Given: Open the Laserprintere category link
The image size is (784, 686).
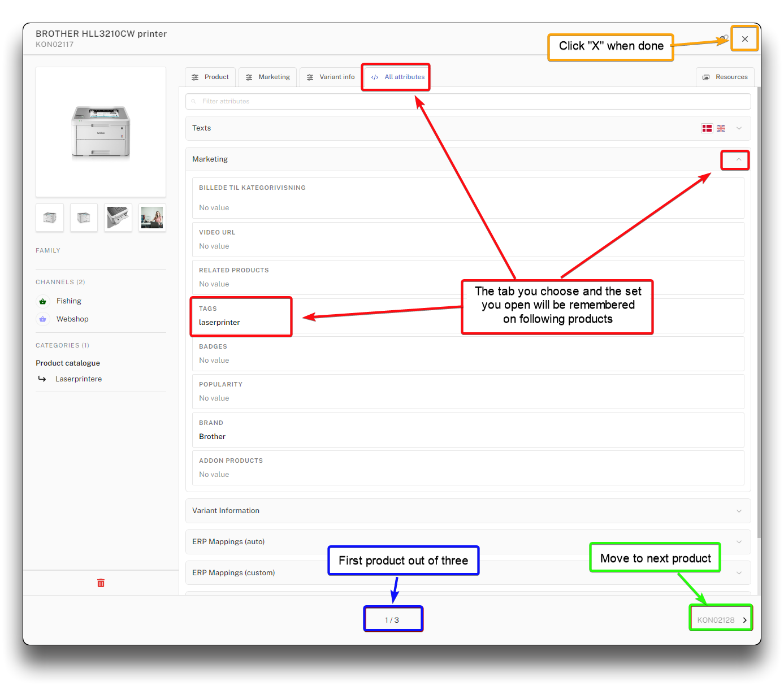Looking at the screenshot, I should click(79, 379).
